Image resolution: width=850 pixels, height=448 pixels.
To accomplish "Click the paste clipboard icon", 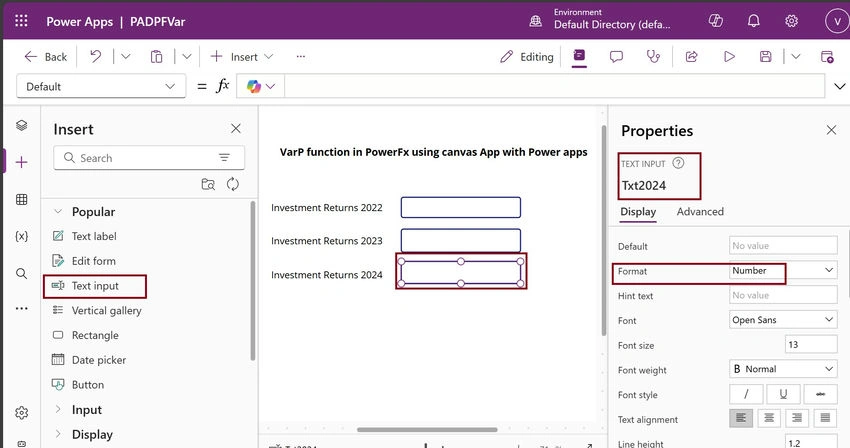I will pyautogui.click(x=156, y=56).
